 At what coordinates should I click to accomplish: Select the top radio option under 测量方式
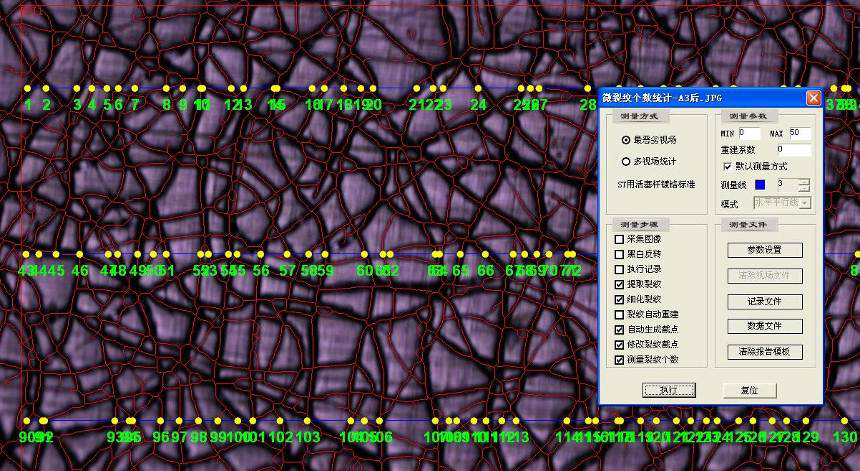(x=626, y=140)
